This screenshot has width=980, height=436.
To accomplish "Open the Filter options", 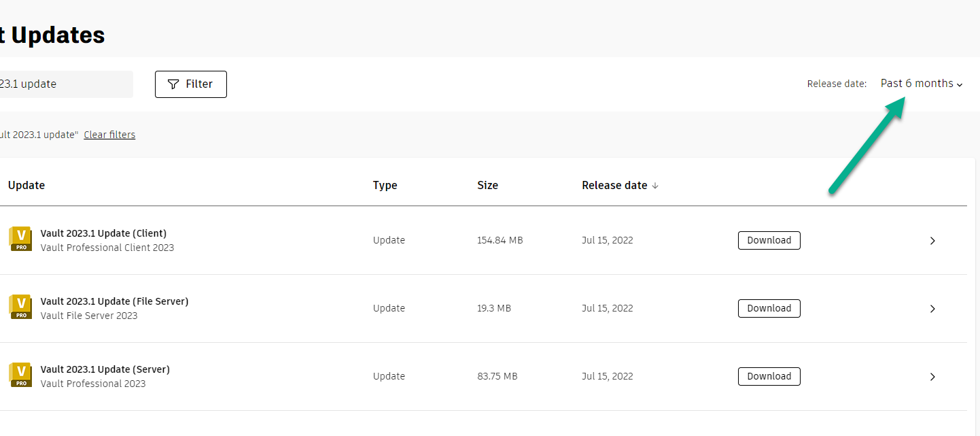I will pyautogui.click(x=191, y=84).
